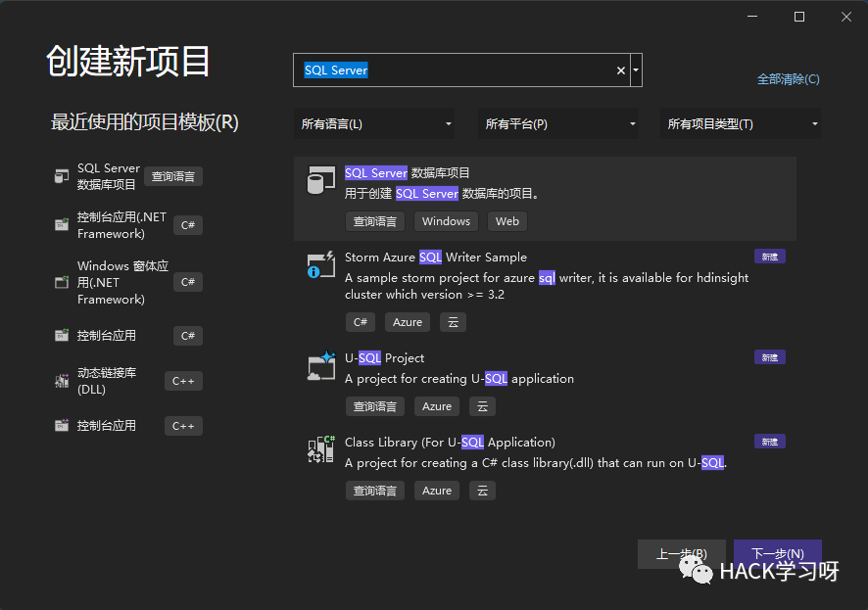The image size is (868, 610).
Task: Click the 控制台应用 C# template icon
Action: pos(62,335)
